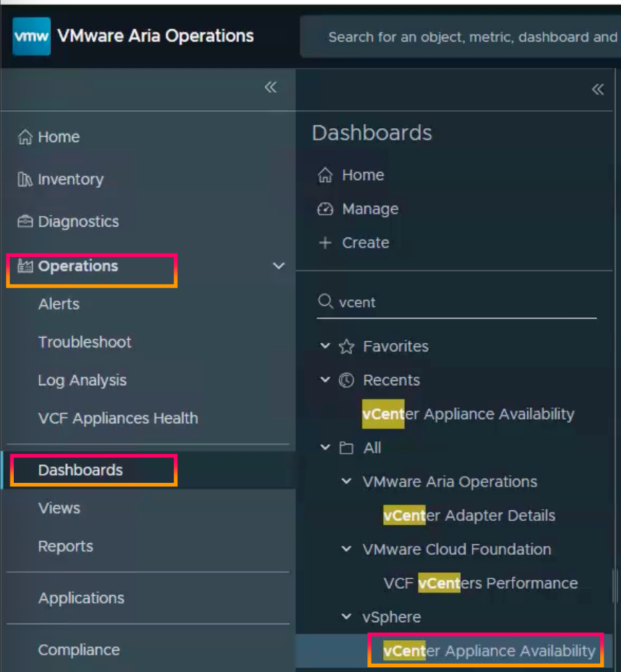This screenshot has height=672, width=621.
Task: Click the Recents clock icon
Action: pos(346,380)
